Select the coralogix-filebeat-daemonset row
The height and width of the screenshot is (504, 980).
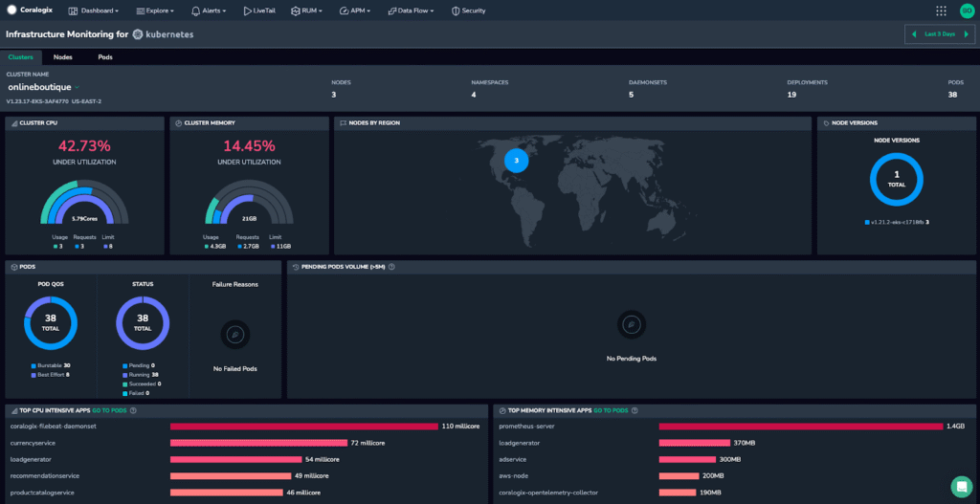tap(246, 427)
